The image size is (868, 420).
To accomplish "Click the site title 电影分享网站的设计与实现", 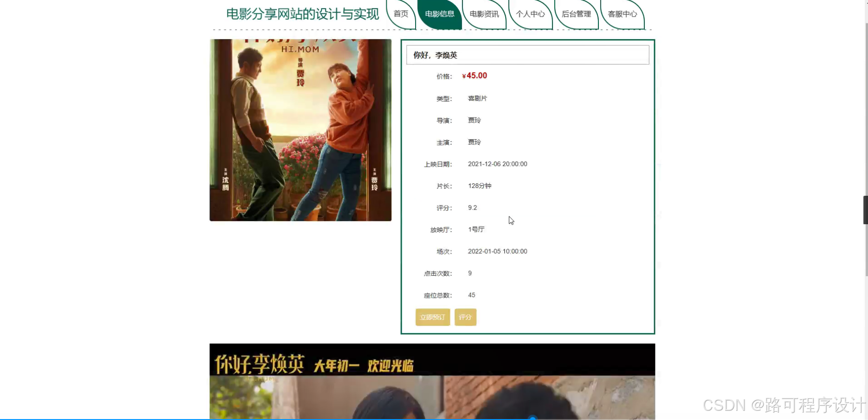I will (303, 14).
